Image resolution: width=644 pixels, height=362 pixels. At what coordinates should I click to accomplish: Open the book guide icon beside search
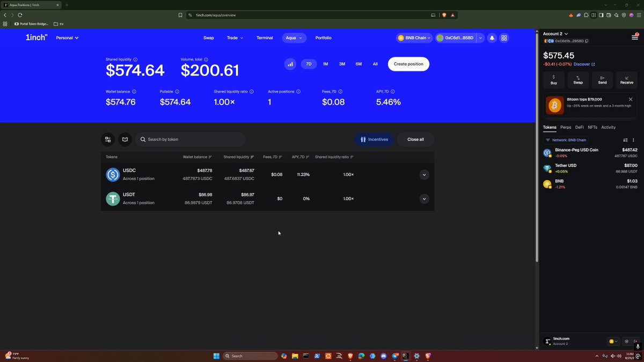click(x=125, y=139)
